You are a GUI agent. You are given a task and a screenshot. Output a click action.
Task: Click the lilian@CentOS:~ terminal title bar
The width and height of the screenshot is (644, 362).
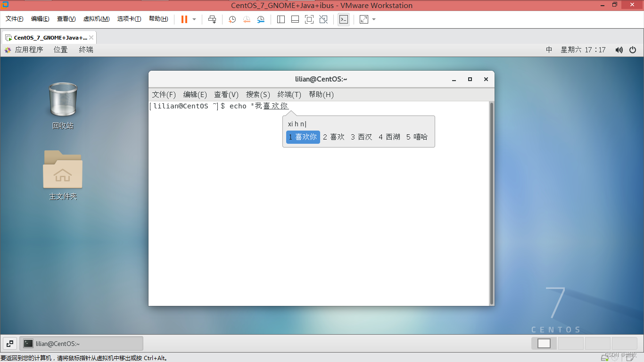click(321, 79)
